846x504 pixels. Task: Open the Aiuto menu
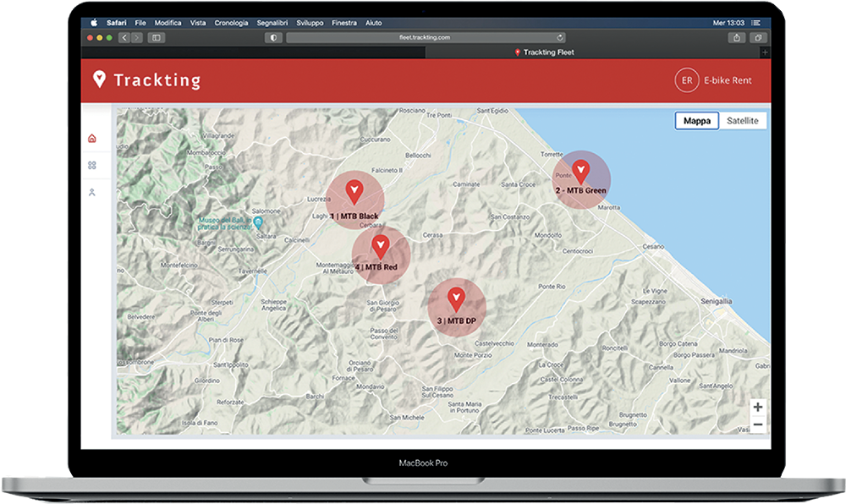(x=373, y=23)
